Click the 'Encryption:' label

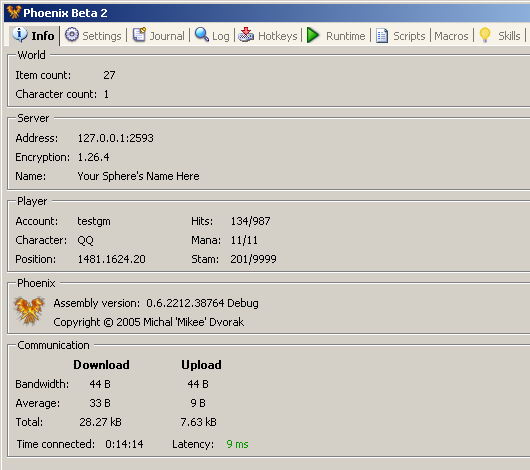[x=43, y=157]
